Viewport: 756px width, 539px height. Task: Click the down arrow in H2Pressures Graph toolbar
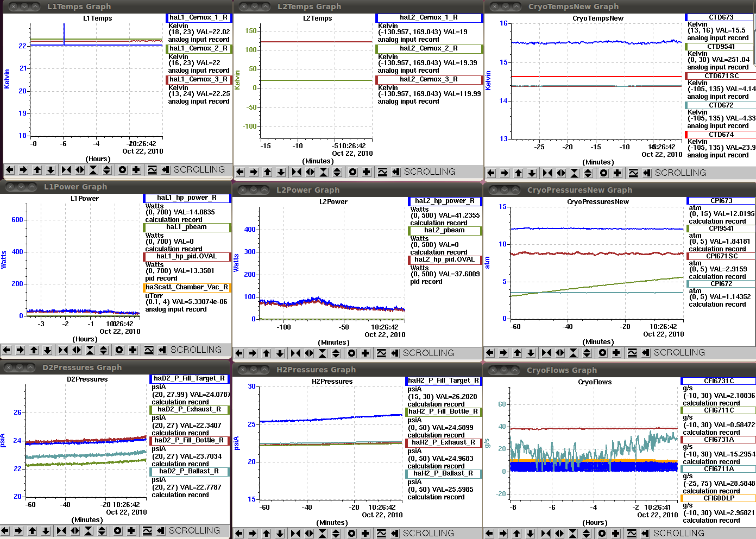(280, 534)
